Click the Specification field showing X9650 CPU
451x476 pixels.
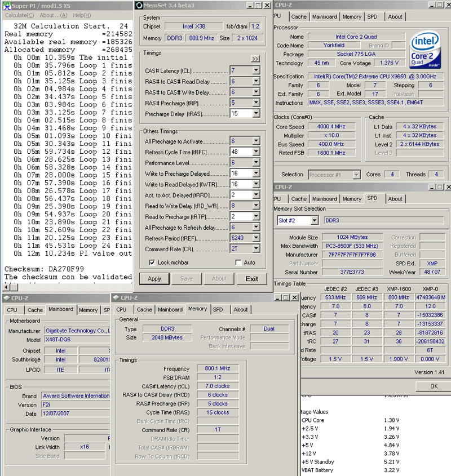tap(375, 77)
